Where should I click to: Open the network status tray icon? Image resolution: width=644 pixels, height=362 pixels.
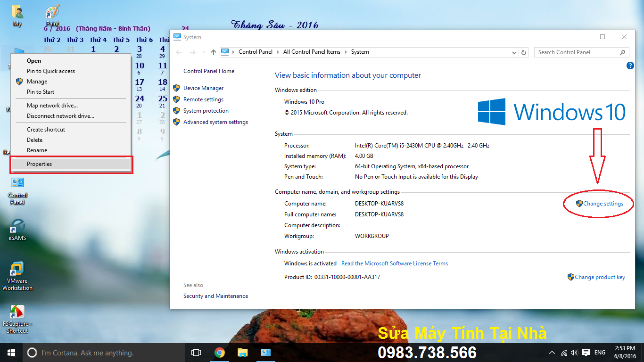coord(564,353)
